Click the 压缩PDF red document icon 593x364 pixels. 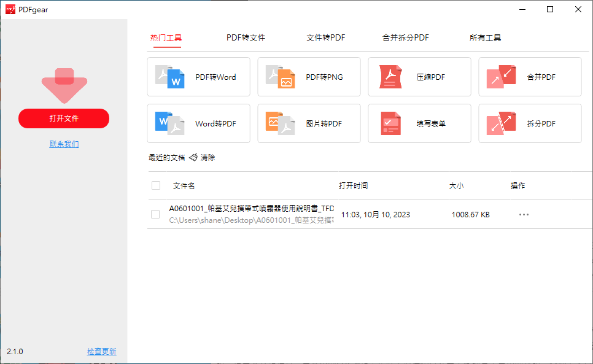click(390, 77)
